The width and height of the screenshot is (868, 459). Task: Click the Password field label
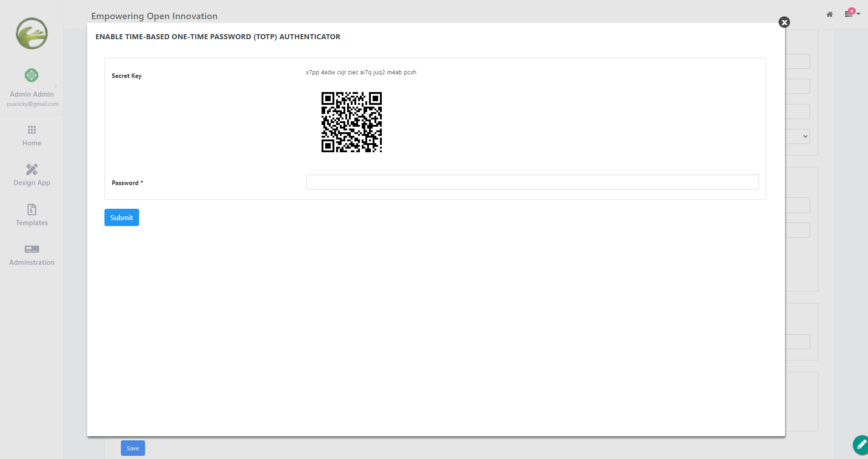127,183
